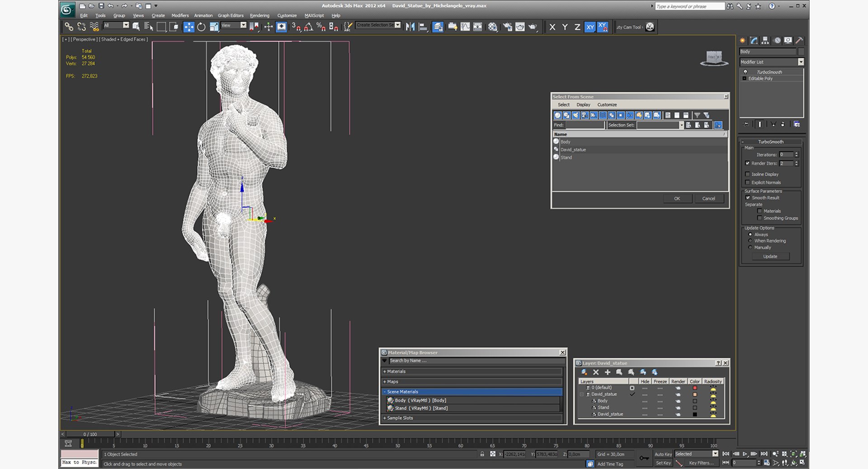Toggle the 3D Snaps icon
The width and height of the screenshot is (868, 469).
[x=296, y=27]
